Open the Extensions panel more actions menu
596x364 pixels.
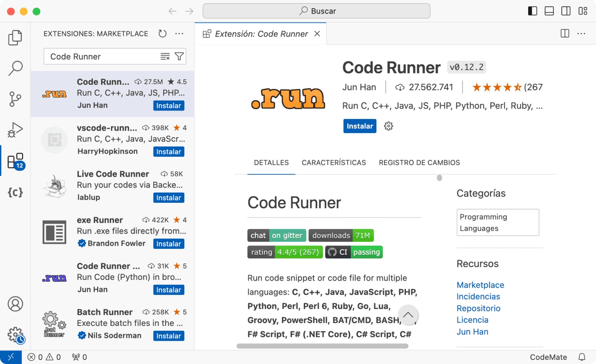[x=179, y=34]
